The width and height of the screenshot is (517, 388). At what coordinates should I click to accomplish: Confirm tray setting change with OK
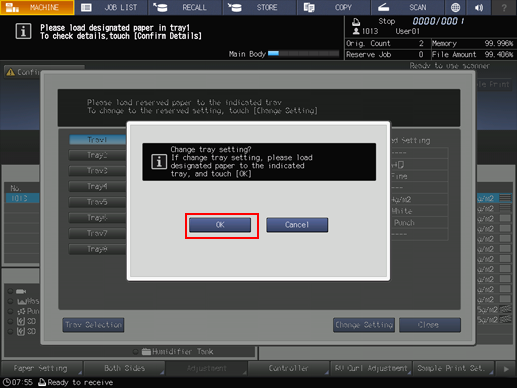click(x=220, y=225)
